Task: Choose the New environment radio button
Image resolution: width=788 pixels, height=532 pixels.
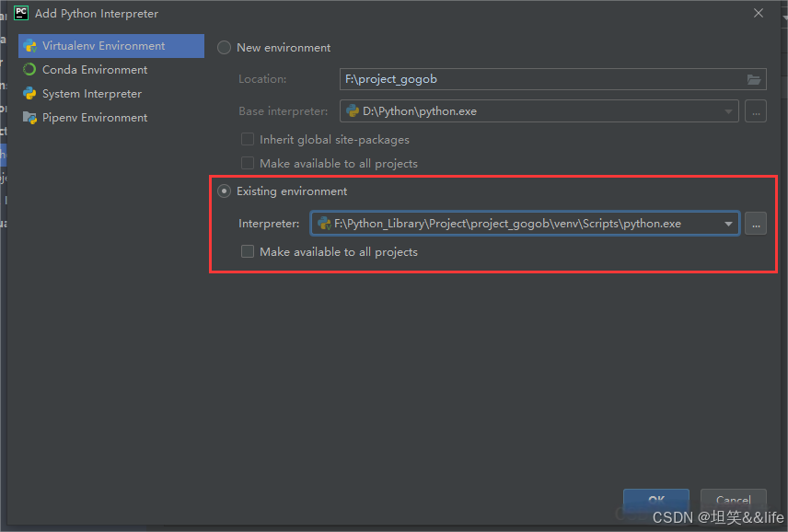Action: [x=224, y=48]
